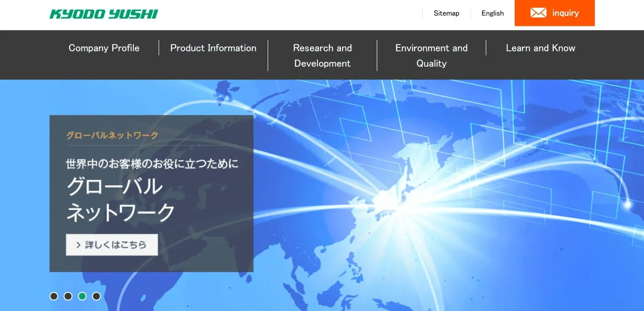Click the active green carousel dot
This screenshot has height=311, width=644.
point(82,296)
